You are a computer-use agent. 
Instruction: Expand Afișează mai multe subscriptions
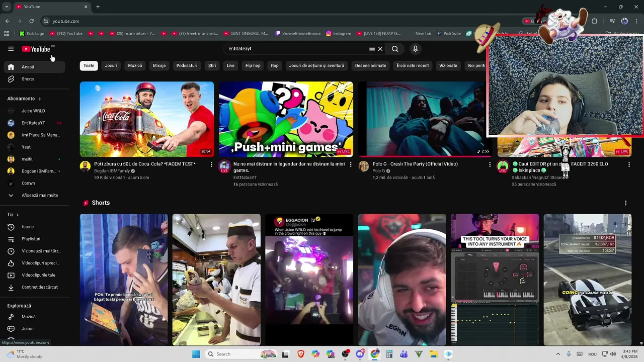[33, 195]
